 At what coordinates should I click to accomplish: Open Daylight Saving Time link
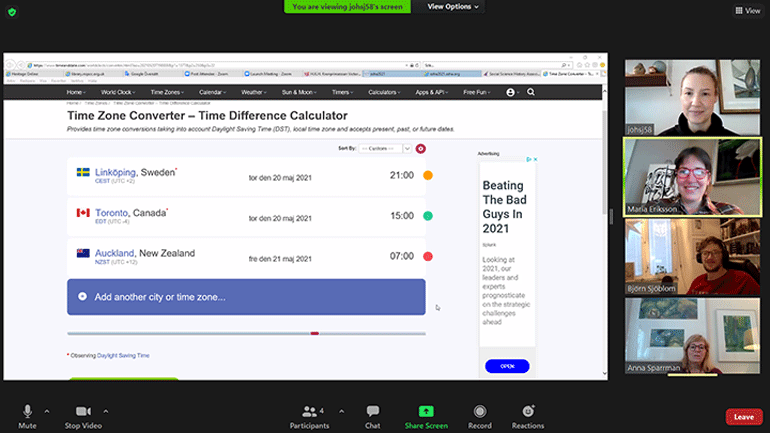click(123, 355)
